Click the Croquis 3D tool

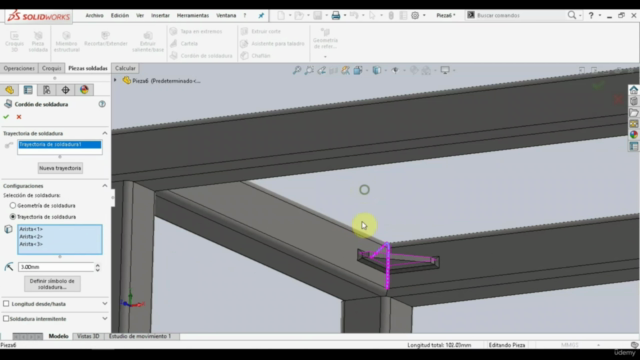point(14,41)
